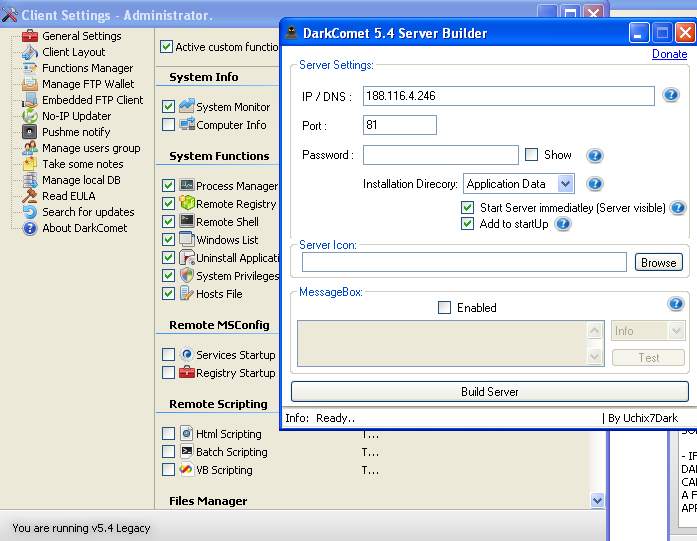Enable the Services Startup checkbox
The width and height of the screenshot is (697, 541).
pos(168,354)
